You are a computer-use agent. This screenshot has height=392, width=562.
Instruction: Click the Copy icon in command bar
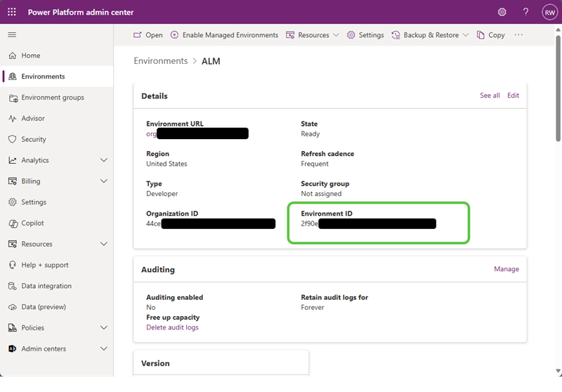[x=481, y=34]
